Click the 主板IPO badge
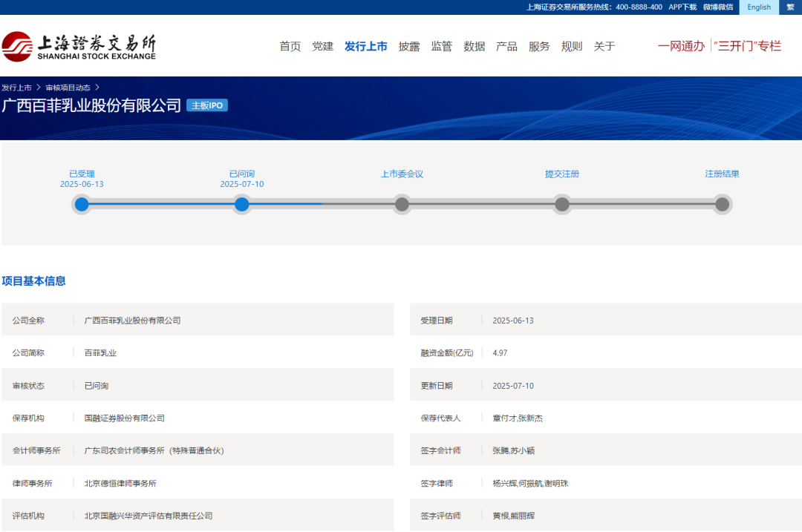 click(207, 105)
